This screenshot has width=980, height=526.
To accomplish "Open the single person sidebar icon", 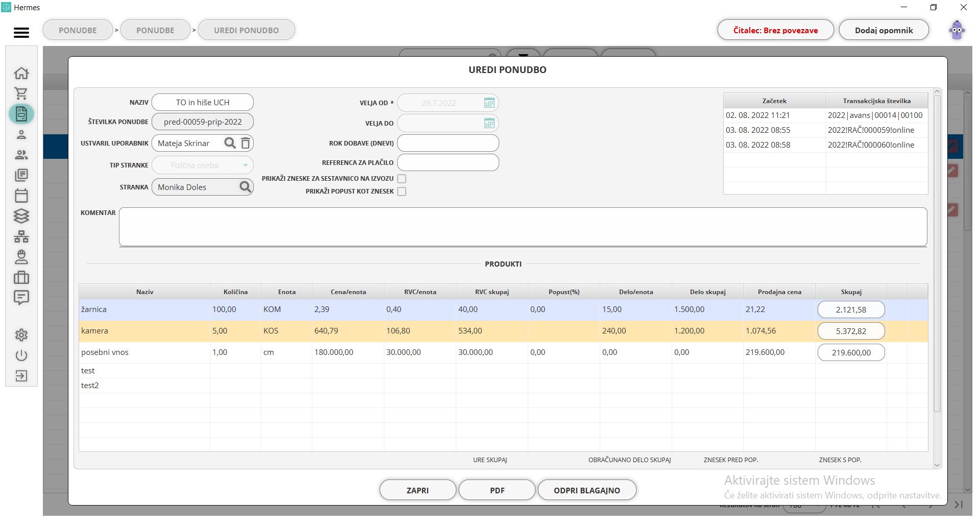I will point(21,134).
